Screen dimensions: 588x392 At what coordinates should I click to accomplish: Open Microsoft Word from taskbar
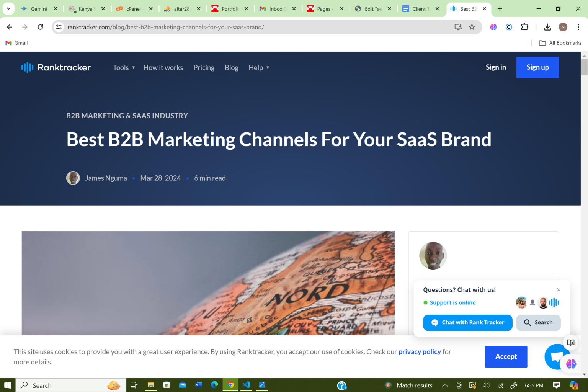click(198, 385)
